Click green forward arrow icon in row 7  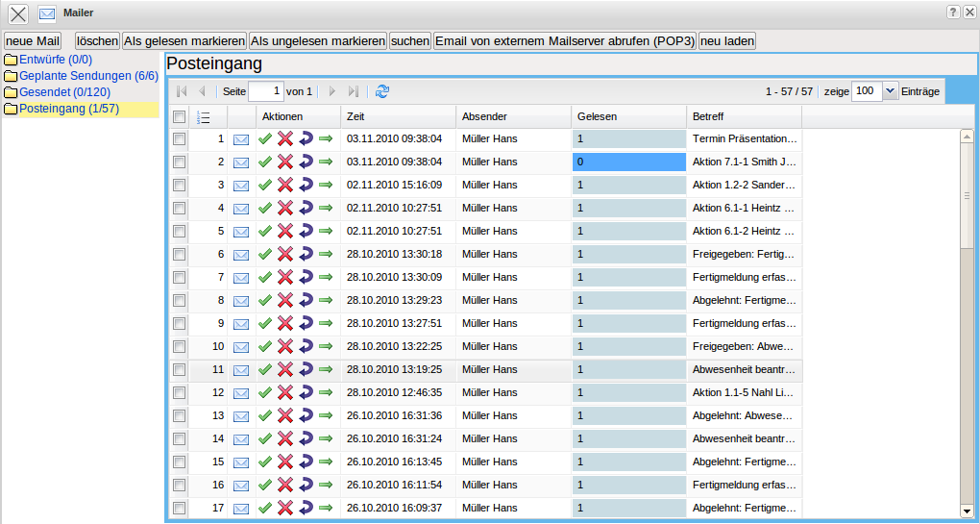click(x=326, y=277)
